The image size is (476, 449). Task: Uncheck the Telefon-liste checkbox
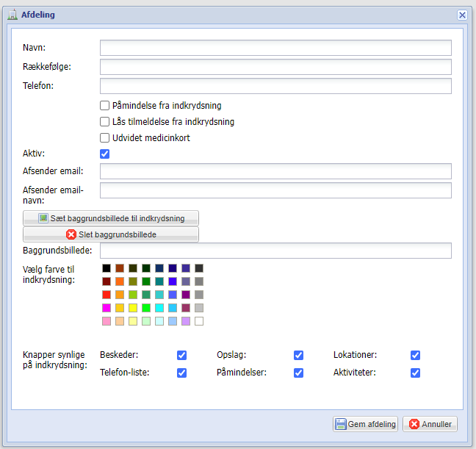click(181, 373)
